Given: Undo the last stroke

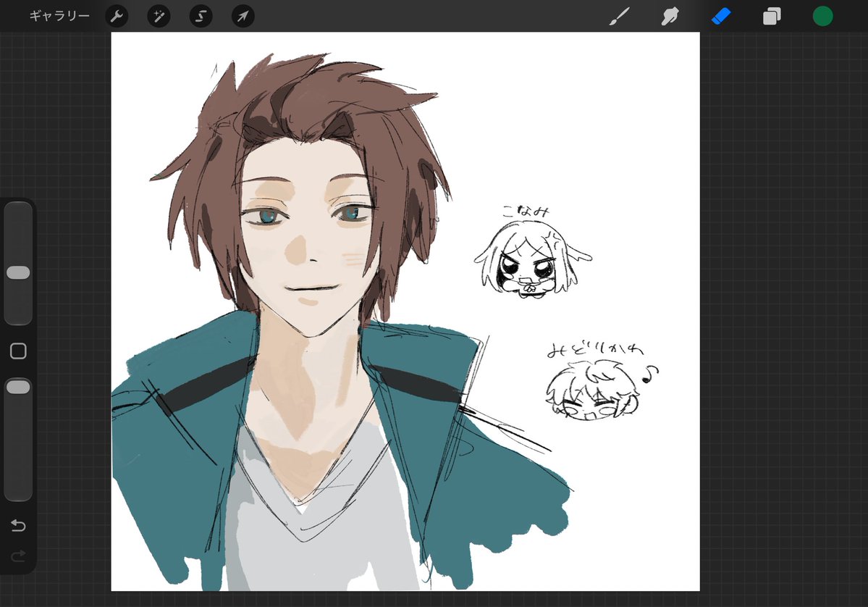Looking at the screenshot, I should point(18,525).
